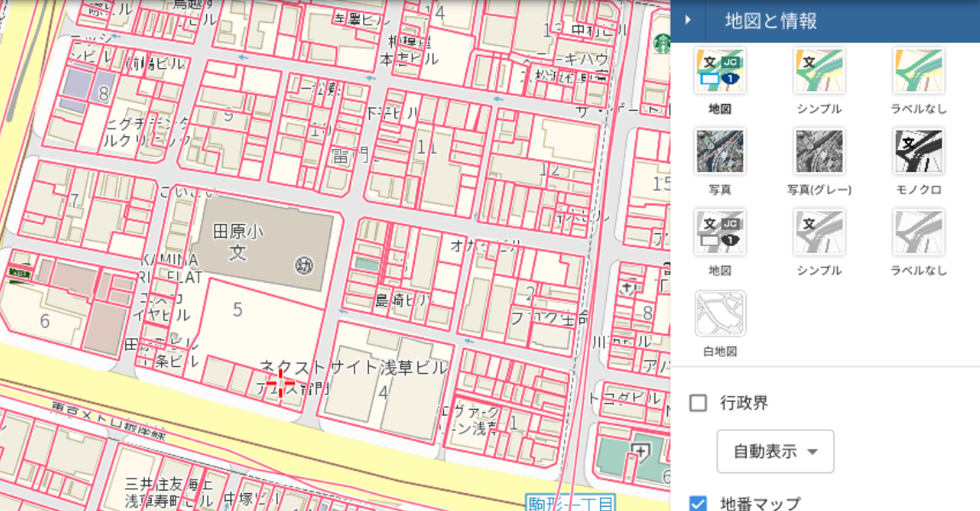Switch to the モノクロ map style
Image resolution: width=980 pixels, height=511 pixels.
(918, 151)
